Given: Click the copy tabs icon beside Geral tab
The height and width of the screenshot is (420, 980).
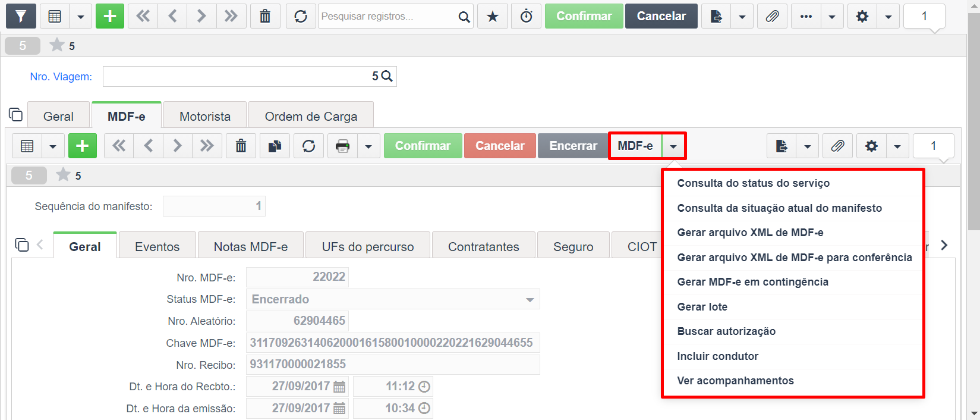Looking at the screenshot, I should click(15, 114).
